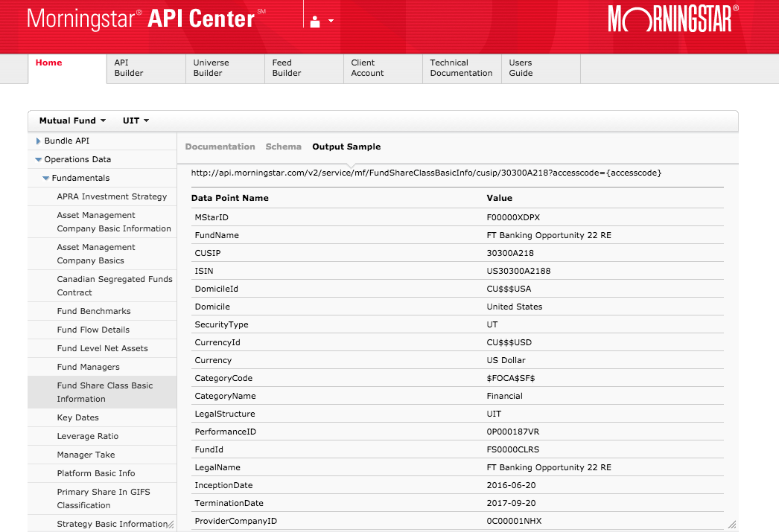Click ProviderCompanyID value 0C00001NHX

(514, 521)
